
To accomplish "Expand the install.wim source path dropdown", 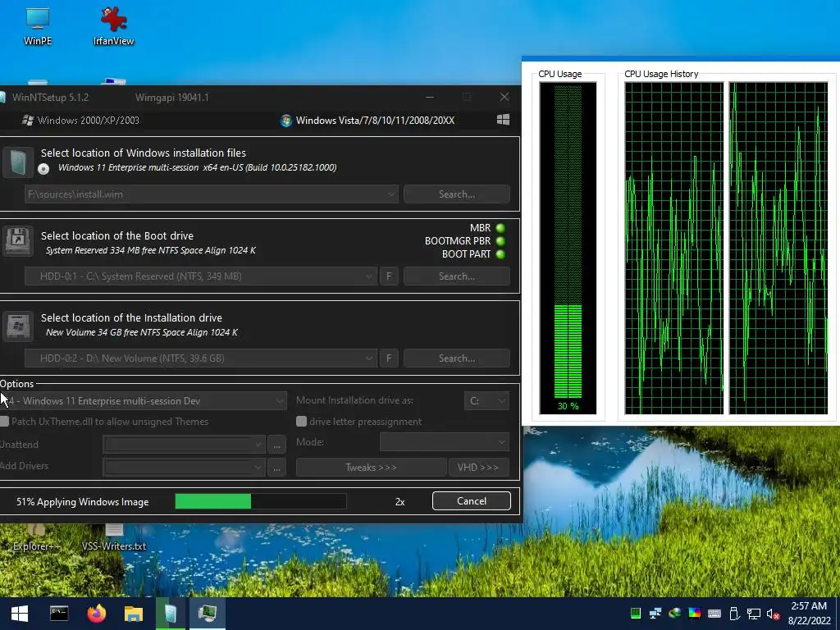I will tap(391, 194).
